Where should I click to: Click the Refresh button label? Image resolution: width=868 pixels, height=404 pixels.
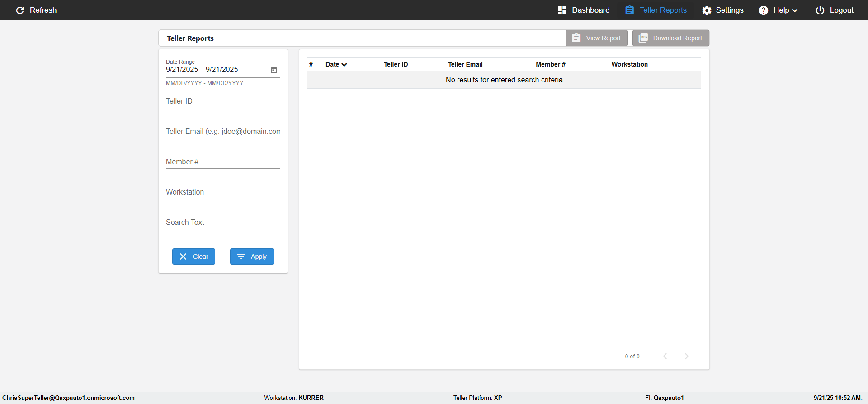click(43, 10)
